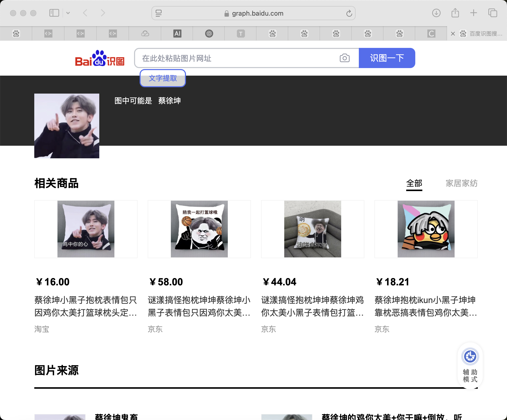Screen dimensions: 507x420
Task: Select the active 百度识图搜 tab
Action: click(477, 34)
